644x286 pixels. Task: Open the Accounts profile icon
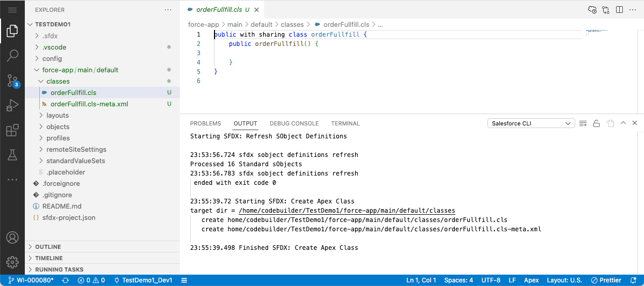[12, 238]
